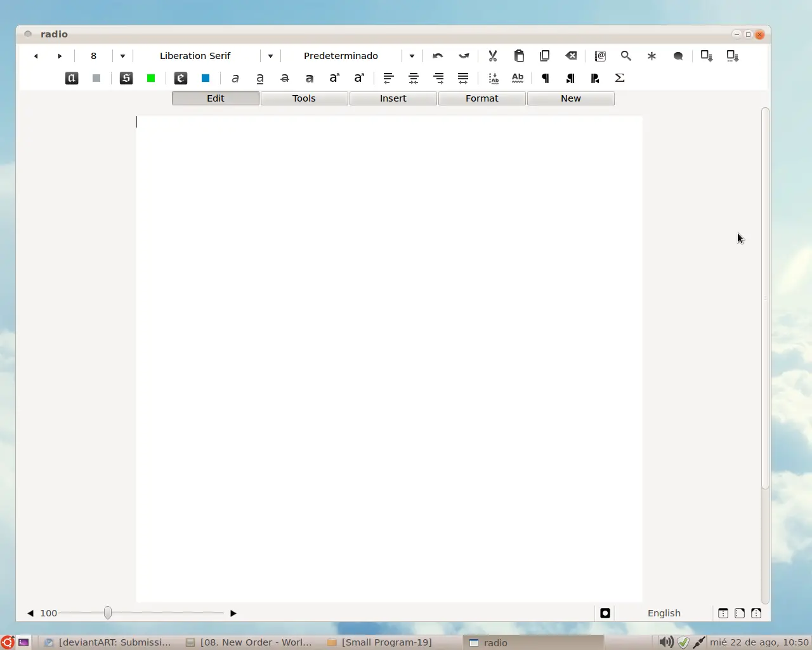This screenshot has height=650, width=812.
Task: Click the second pilcrow paragraph icon
Action: (570, 78)
